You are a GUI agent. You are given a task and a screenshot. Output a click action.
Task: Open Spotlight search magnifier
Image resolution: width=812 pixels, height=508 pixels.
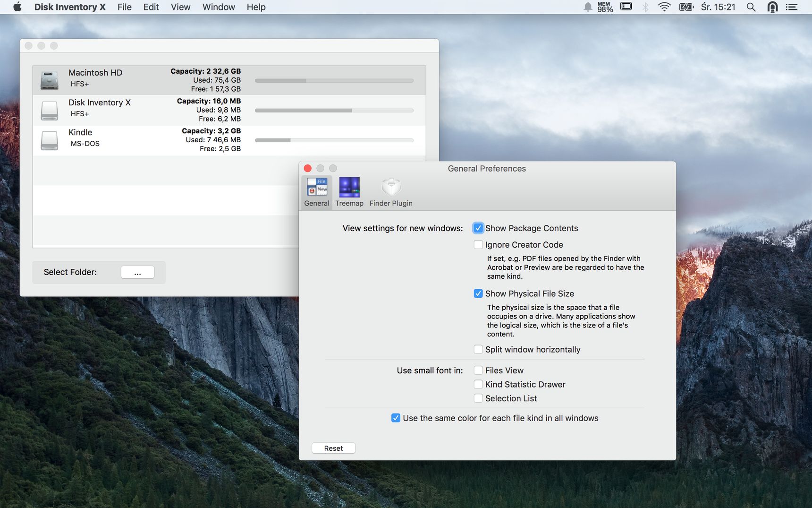751,7
